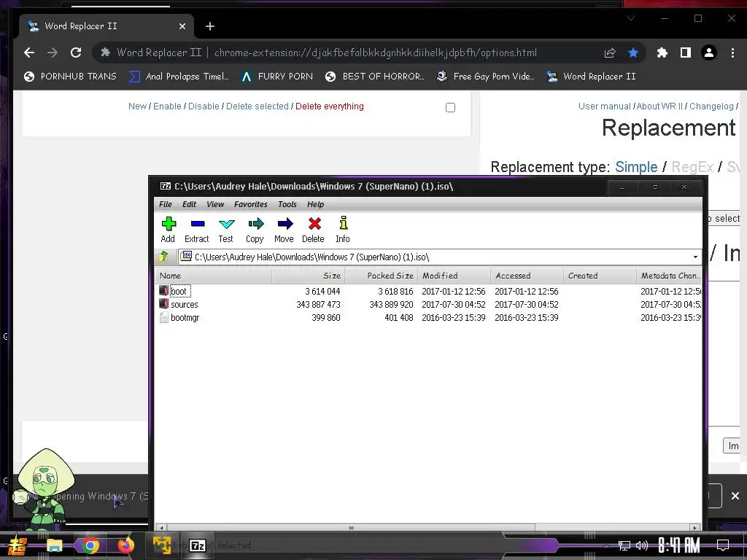Sort by Modified column header
Viewport: 747px width, 560px height.
pyautogui.click(x=454, y=276)
